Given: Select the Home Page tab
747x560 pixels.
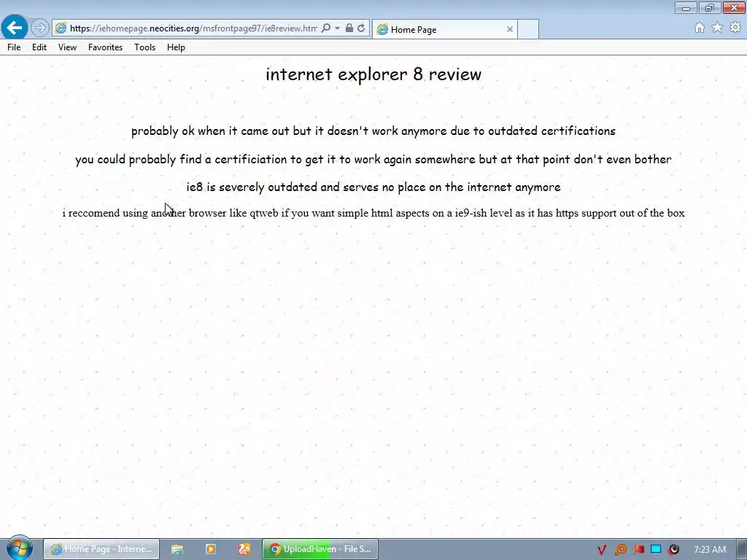Looking at the screenshot, I should point(444,29).
